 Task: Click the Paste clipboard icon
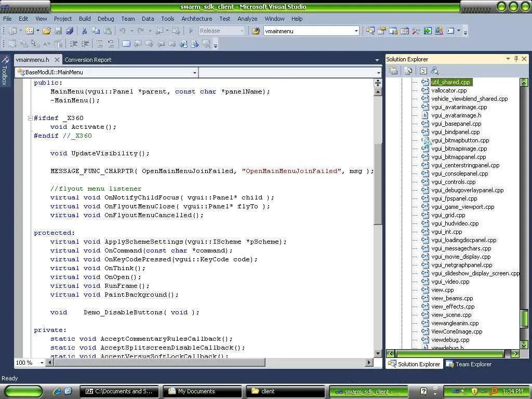(108, 31)
